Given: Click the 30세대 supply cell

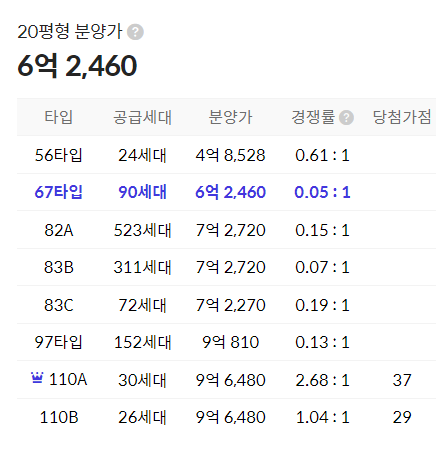Looking at the screenshot, I should (142, 380).
